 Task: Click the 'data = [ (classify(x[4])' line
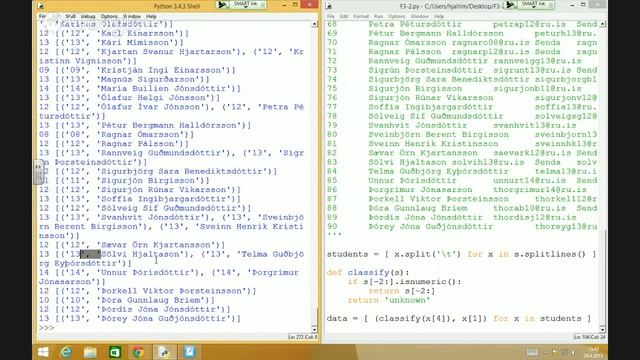pyautogui.click(x=459, y=318)
